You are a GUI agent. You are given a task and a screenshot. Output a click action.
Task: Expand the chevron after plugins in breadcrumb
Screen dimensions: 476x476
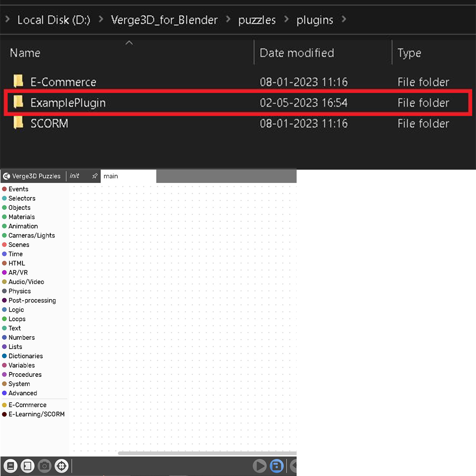coord(344,19)
